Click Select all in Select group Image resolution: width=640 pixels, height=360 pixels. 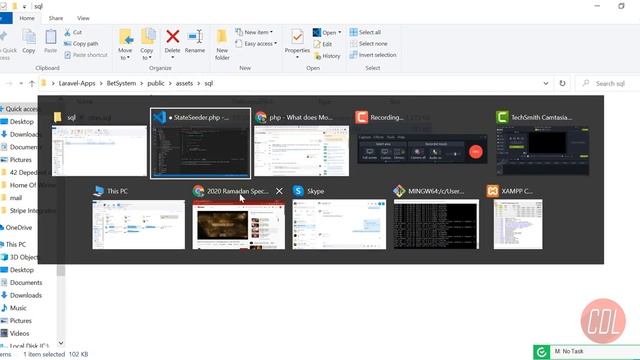coord(365,32)
